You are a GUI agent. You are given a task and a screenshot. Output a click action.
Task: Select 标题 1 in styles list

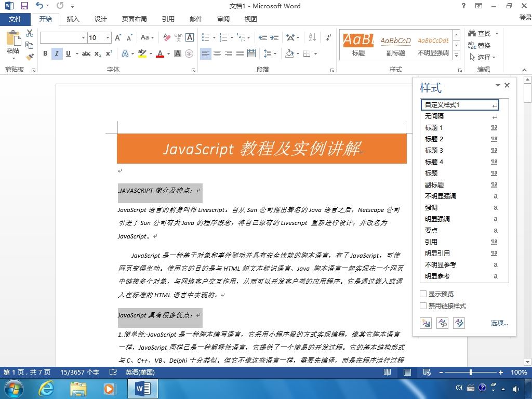[x=461, y=128]
